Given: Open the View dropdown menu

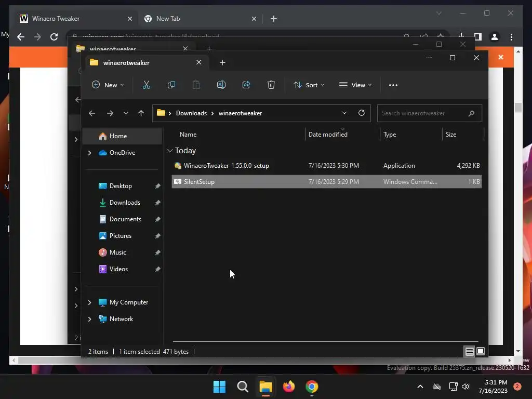Looking at the screenshot, I should coord(355,85).
